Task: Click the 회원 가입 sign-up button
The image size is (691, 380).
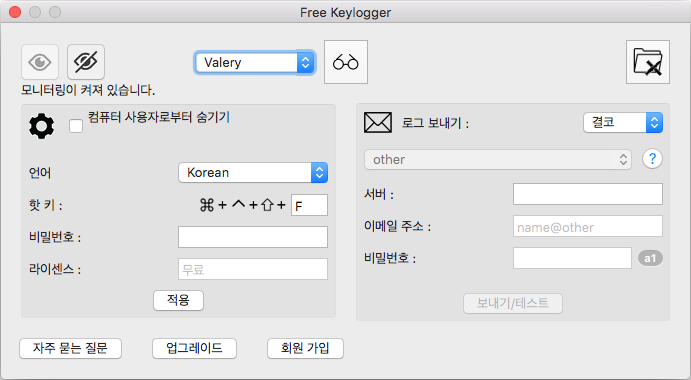Action: point(305,348)
